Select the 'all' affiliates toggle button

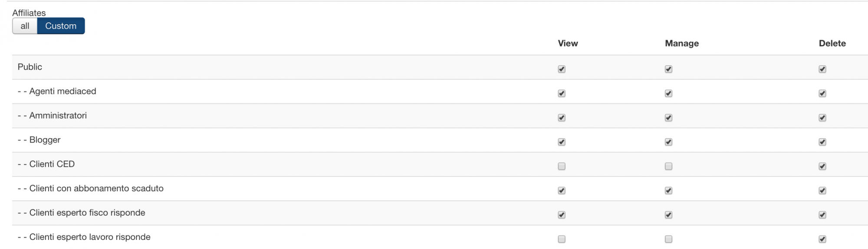click(x=25, y=26)
